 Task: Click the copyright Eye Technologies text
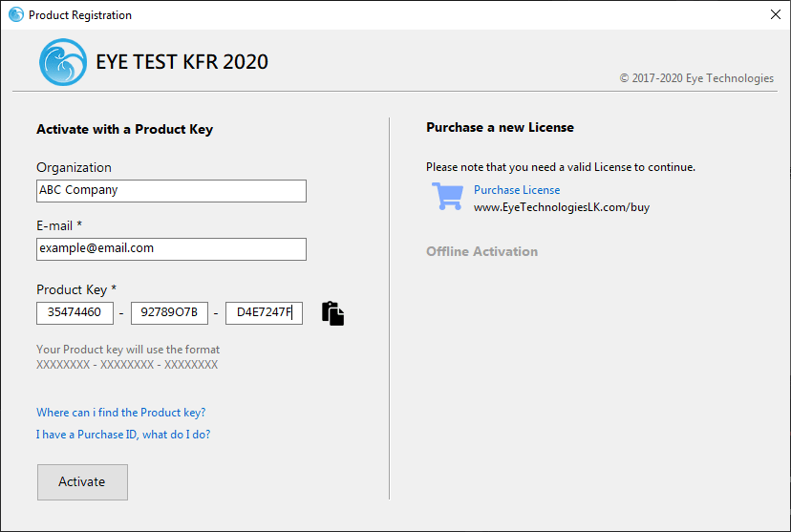pos(696,78)
